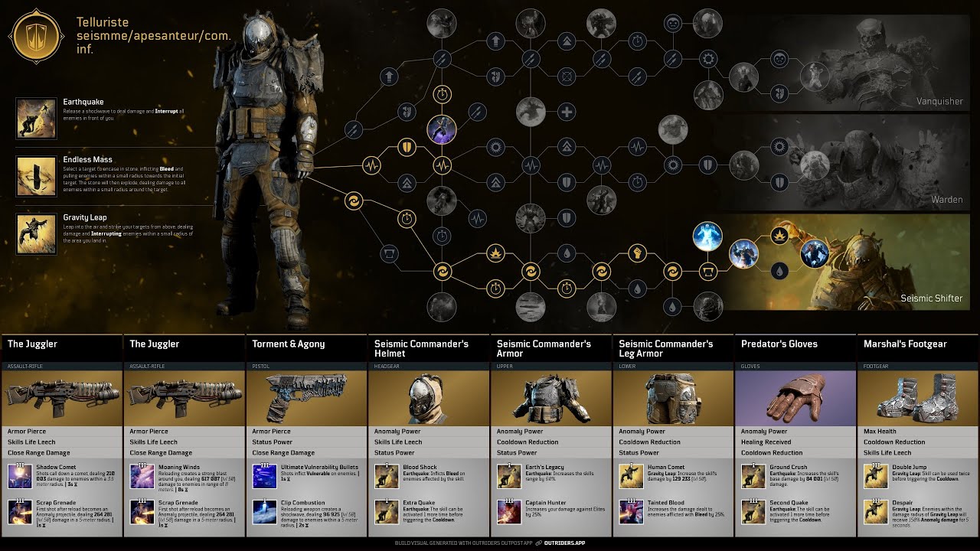
Task: Click the plus-sign node in the skill tree
Action: (567, 112)
